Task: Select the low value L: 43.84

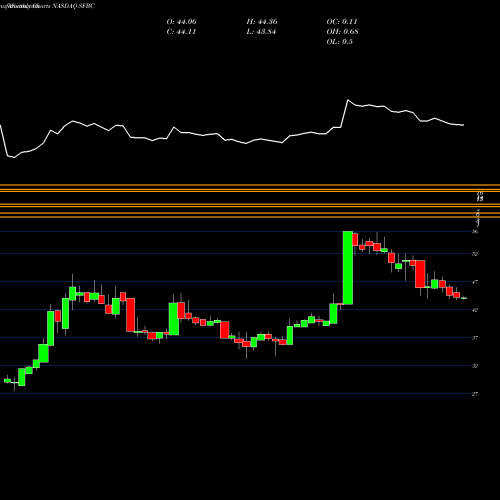Action: coord(261,32)
